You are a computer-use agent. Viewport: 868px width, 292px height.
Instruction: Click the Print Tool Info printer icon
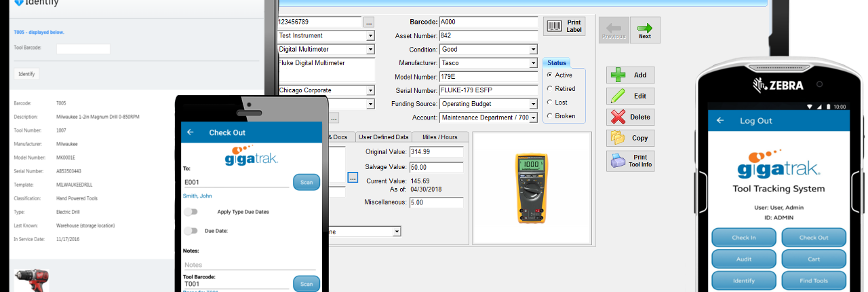click(618, 161)
